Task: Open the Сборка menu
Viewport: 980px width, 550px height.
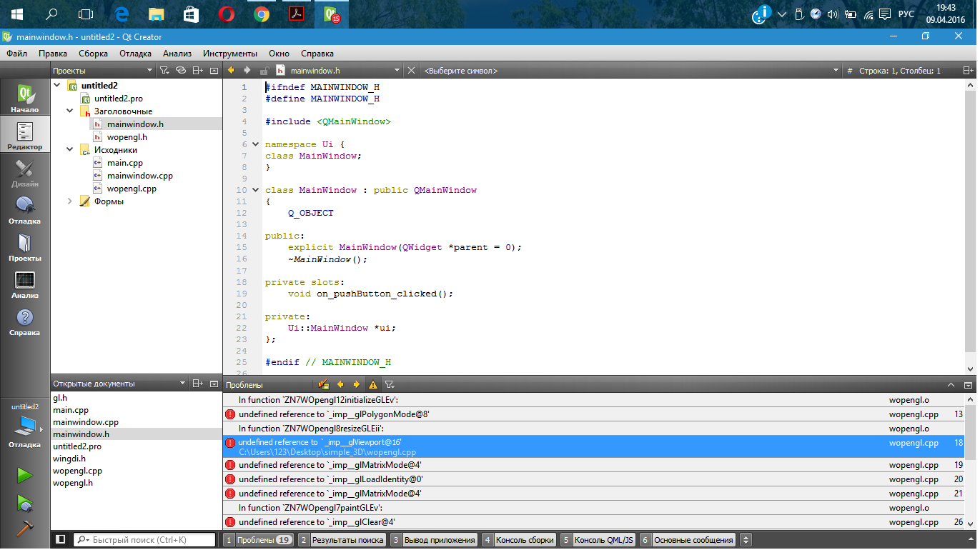Action: pos(93,54)
